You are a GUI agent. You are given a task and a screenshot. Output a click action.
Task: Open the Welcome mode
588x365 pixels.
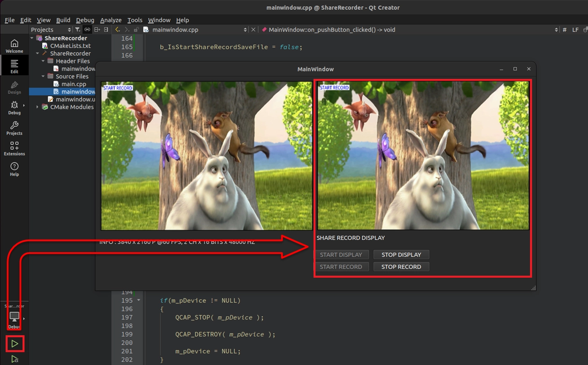coord(14,46)
